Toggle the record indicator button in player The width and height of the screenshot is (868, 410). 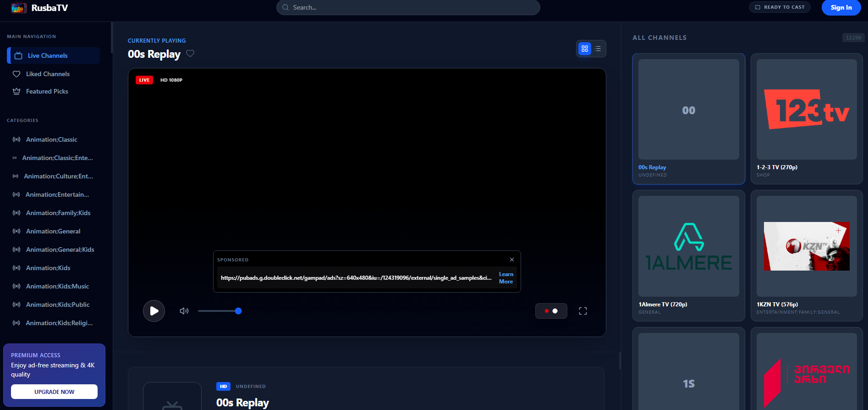coord(551,311)
